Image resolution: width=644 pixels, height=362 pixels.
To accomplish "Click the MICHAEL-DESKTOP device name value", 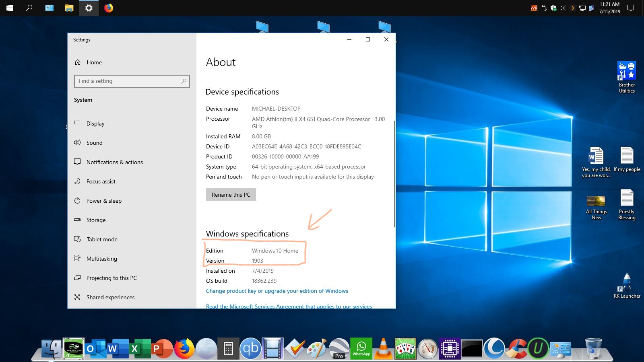I will (276, 109).
